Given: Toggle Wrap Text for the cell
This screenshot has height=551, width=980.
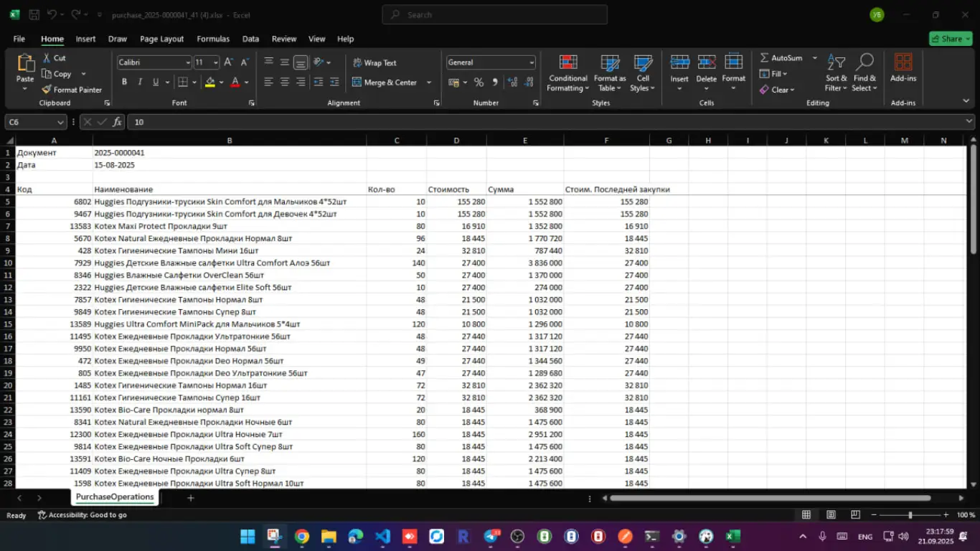Looking at the screenshot, I should tap(374, 62).
